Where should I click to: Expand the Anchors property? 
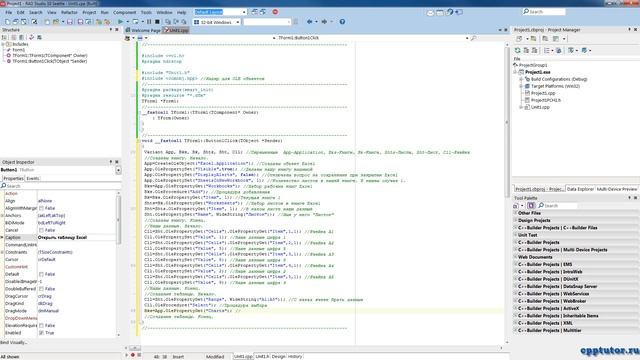tap(2, 216)
